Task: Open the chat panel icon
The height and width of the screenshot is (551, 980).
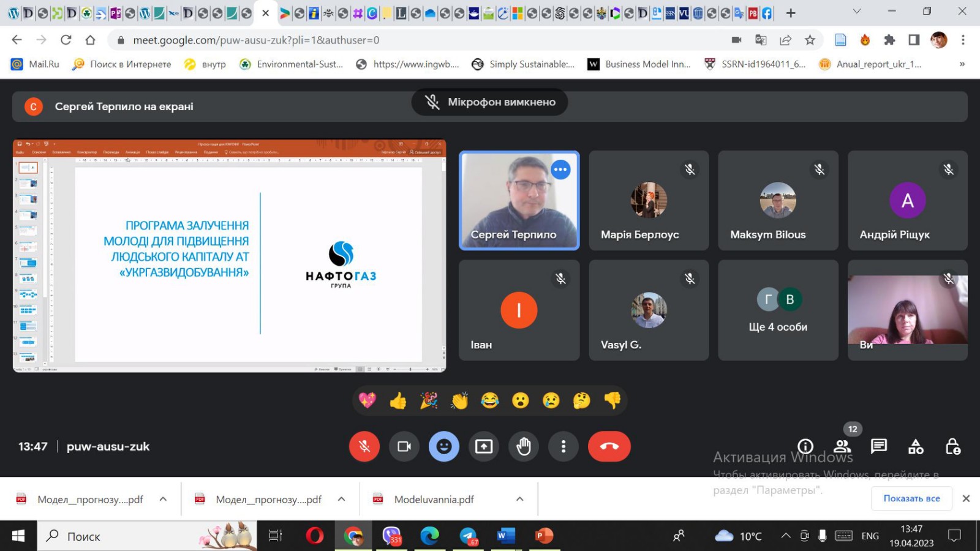Action: tap(879, 446)
